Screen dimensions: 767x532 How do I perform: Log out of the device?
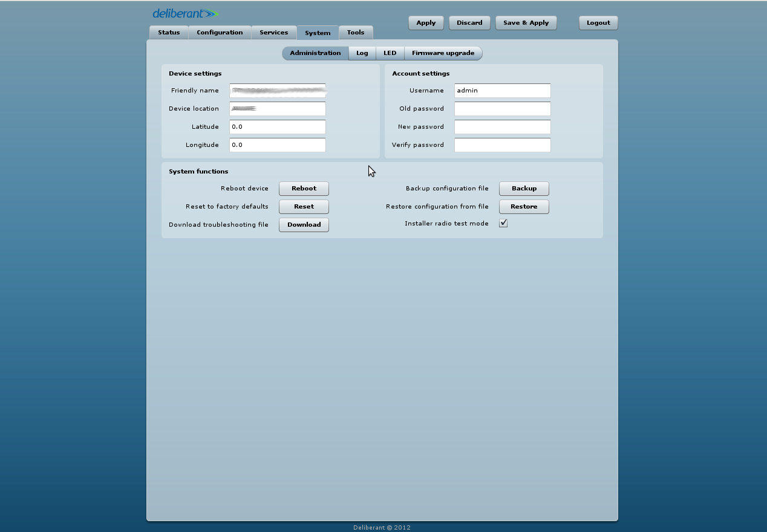coord(598,23)
